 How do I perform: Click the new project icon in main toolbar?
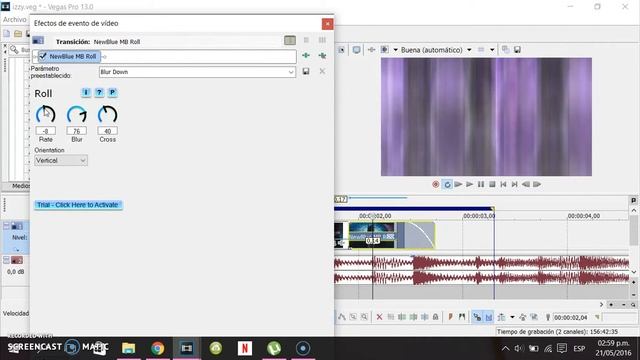pyautogui.click(x=7, y=34)
